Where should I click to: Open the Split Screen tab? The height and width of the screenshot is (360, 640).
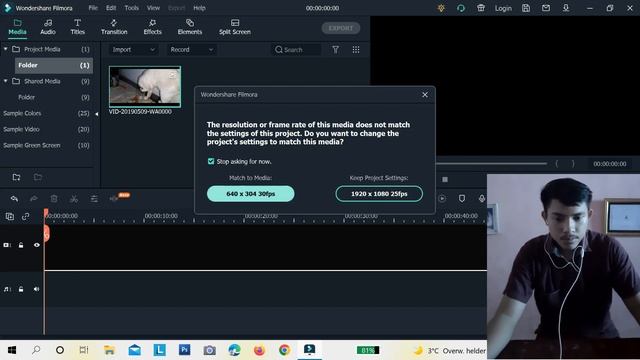click(235, 27)
